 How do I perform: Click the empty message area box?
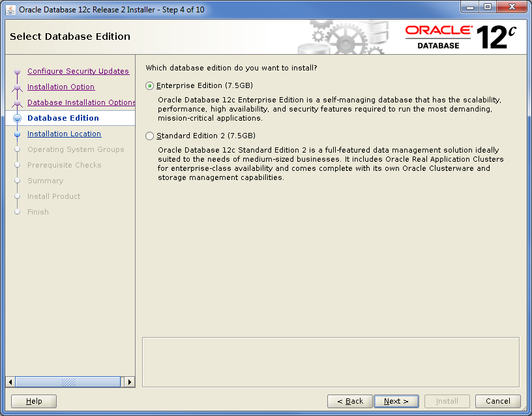(x=331, y=362)
